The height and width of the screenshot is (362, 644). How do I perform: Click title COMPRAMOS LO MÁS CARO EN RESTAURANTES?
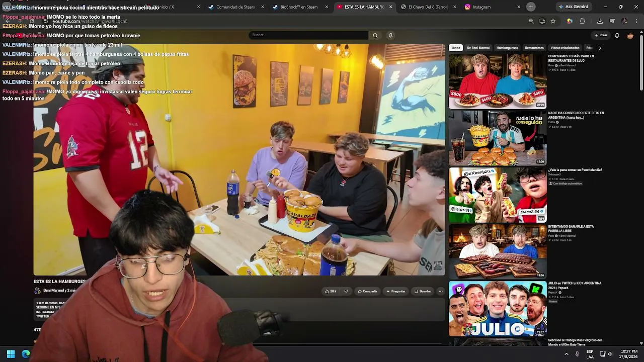571,58
